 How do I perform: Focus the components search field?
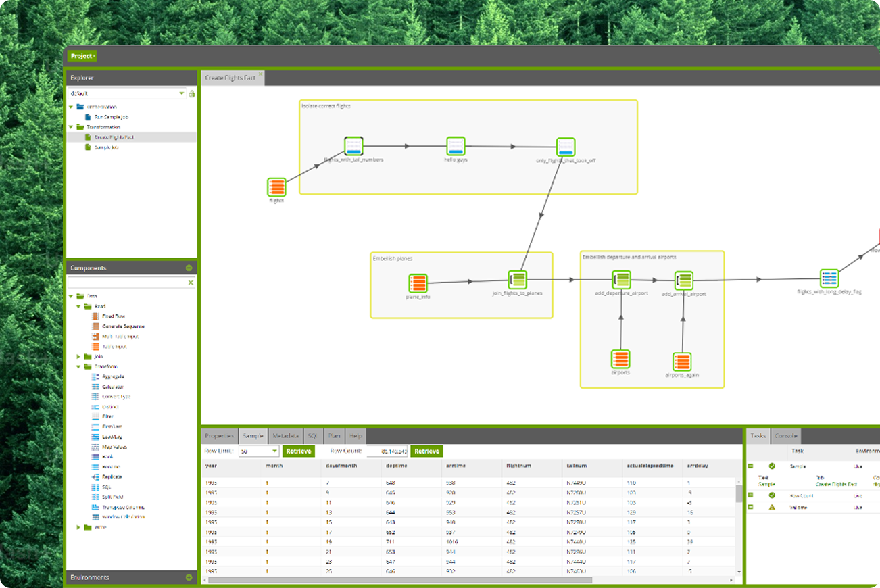(126, 283)
